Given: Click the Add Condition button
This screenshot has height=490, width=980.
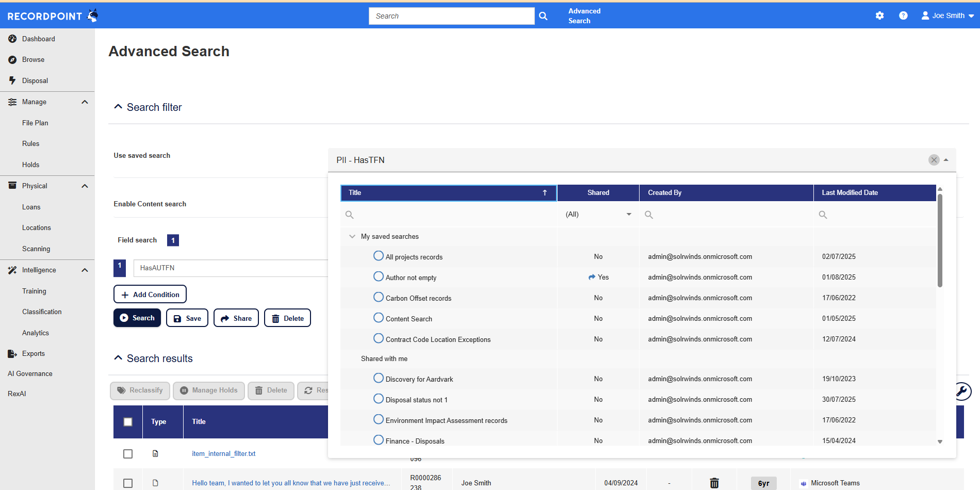Looking at the screenshot, I should click(x=150, y=295).
